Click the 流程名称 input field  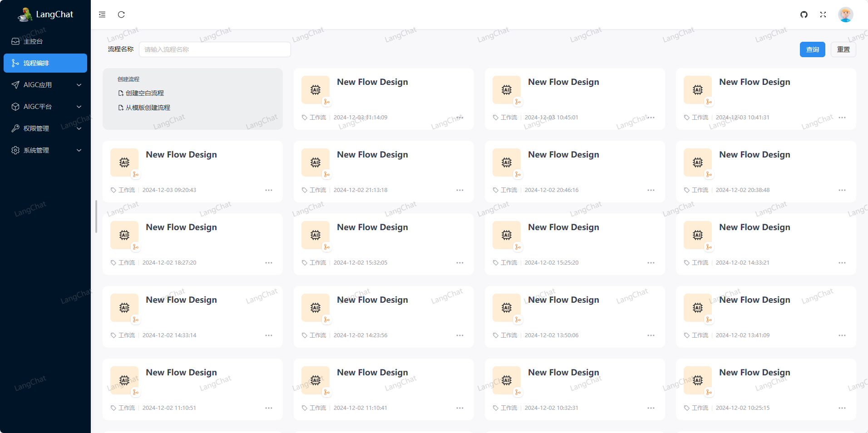(215, 49)
